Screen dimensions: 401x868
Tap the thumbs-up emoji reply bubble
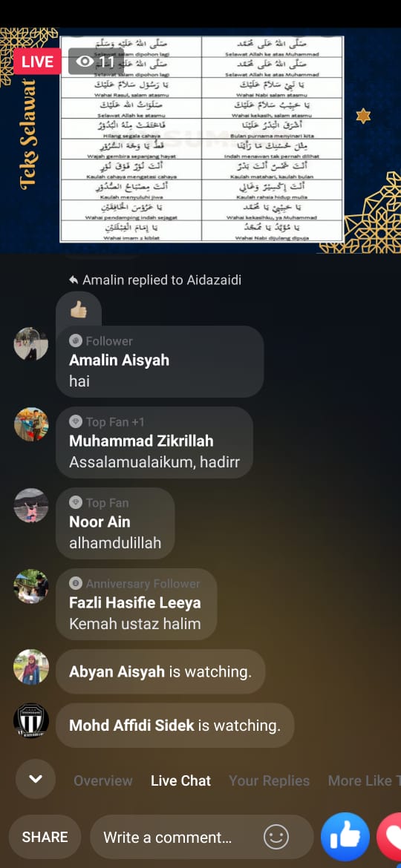(x=79, y=309)
